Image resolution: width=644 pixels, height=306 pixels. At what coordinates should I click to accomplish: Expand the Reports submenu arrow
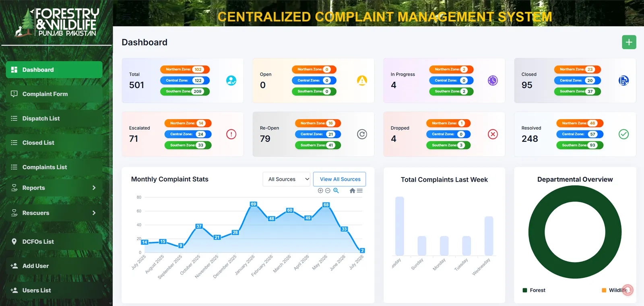[x=94, y=188]
